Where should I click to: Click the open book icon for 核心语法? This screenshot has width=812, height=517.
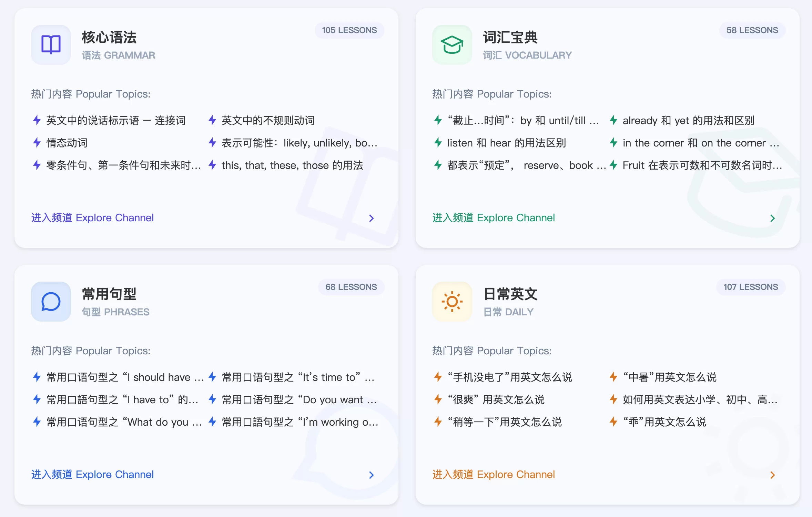51,45
